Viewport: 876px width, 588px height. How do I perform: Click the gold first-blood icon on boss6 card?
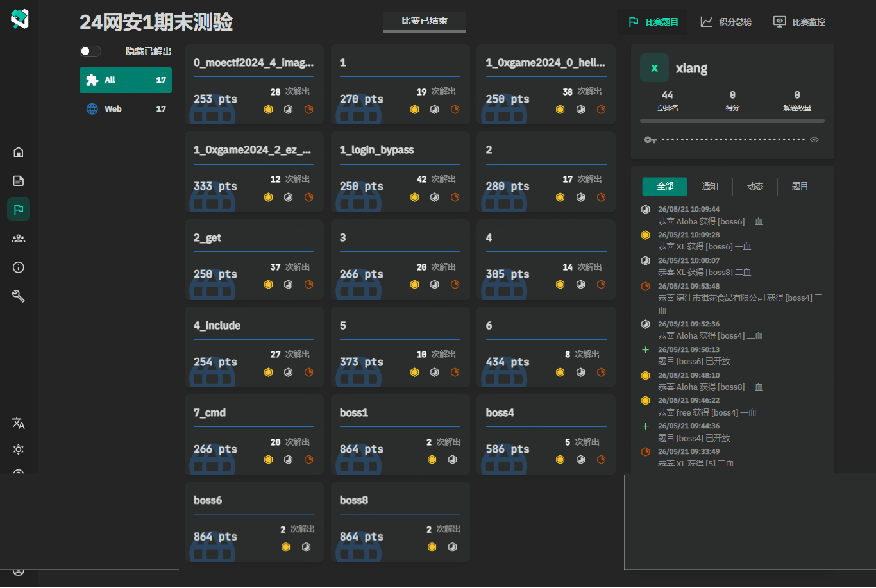click(x=286, y=547)
